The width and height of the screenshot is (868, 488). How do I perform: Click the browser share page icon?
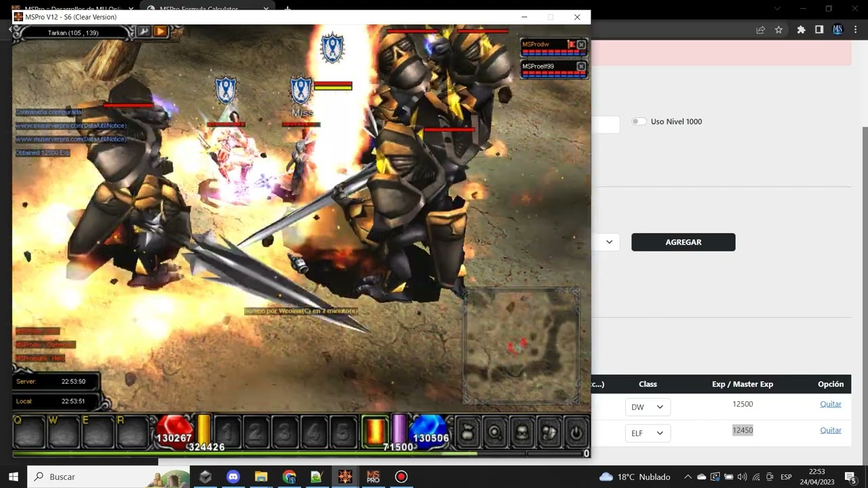(760, 30)
